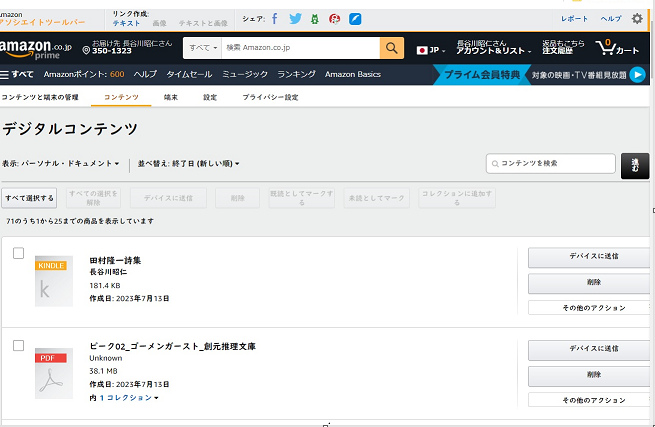
Task: Click the red share icon
Action: pyautogui.click(x=334, y=19)
